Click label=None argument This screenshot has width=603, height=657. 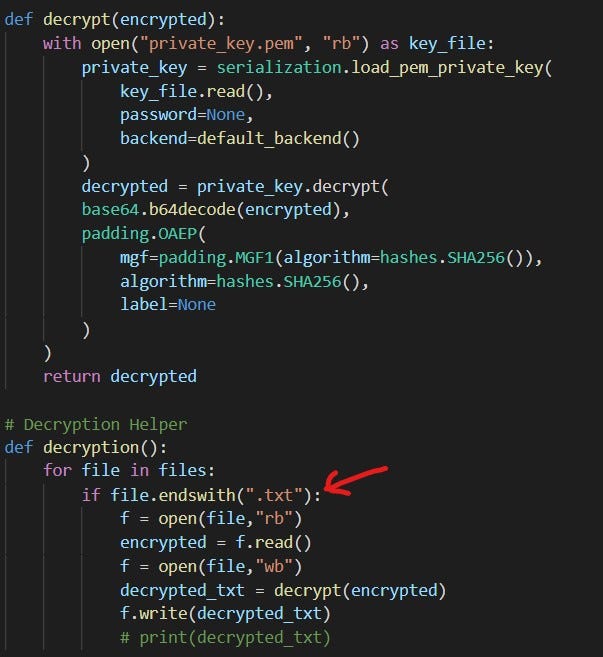[168, 305]
